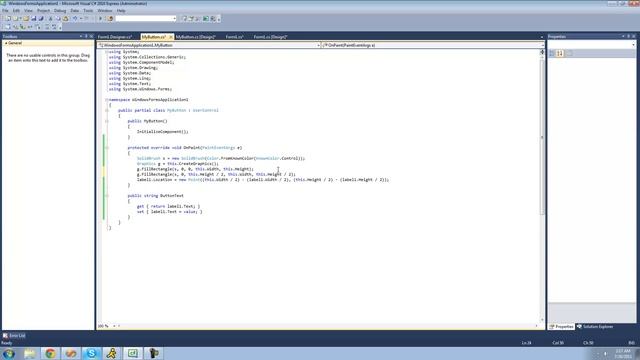640x360 pixels.
Task: Click the Save toolbar icon
Action: click(33, 18)
